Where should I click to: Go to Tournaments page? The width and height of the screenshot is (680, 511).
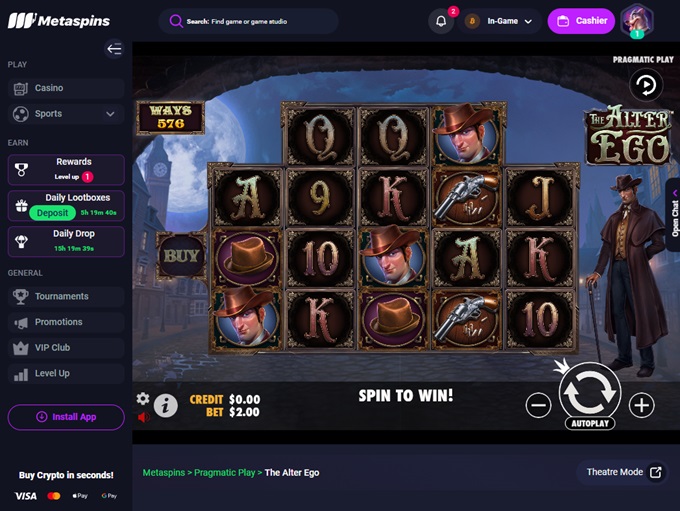pyautogui.click(x=66, y=296)
